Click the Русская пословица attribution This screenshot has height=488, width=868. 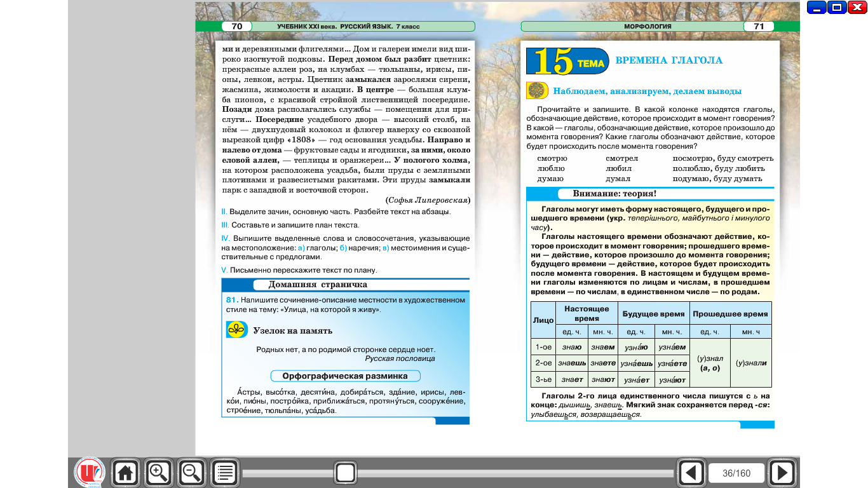tap(400, 358)
